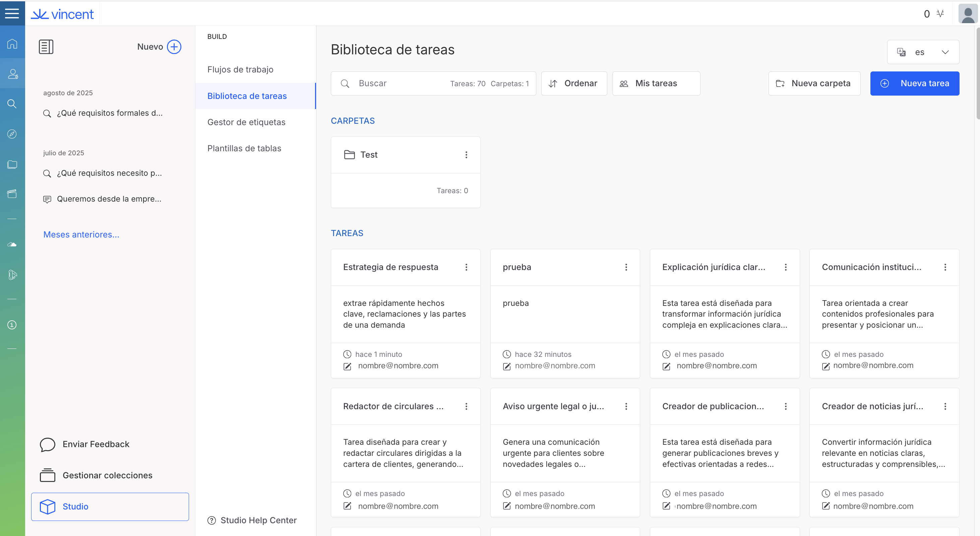Click the plus icon next to Nuevo

174,47
